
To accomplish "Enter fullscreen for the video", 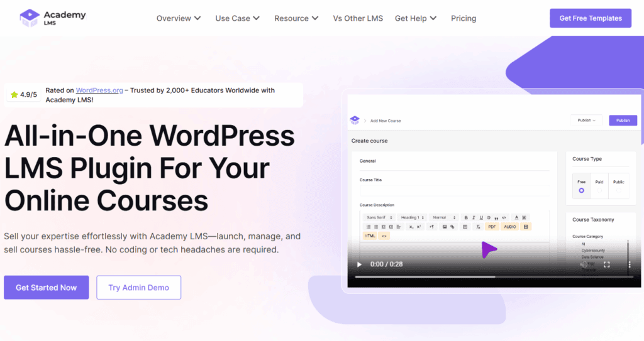I will pyautogui.click(x=607, y=264).
